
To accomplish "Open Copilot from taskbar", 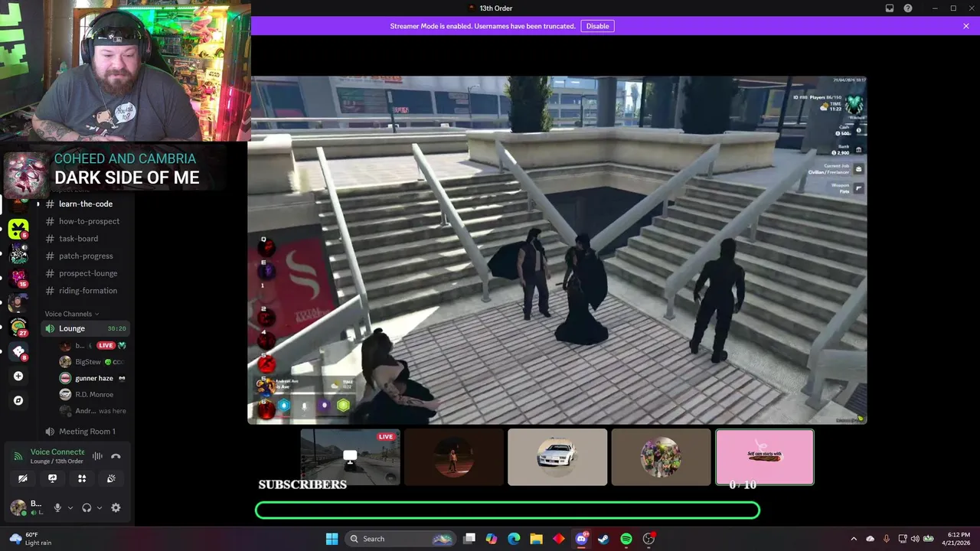I will pyautogui.click(x=492, y=539).
